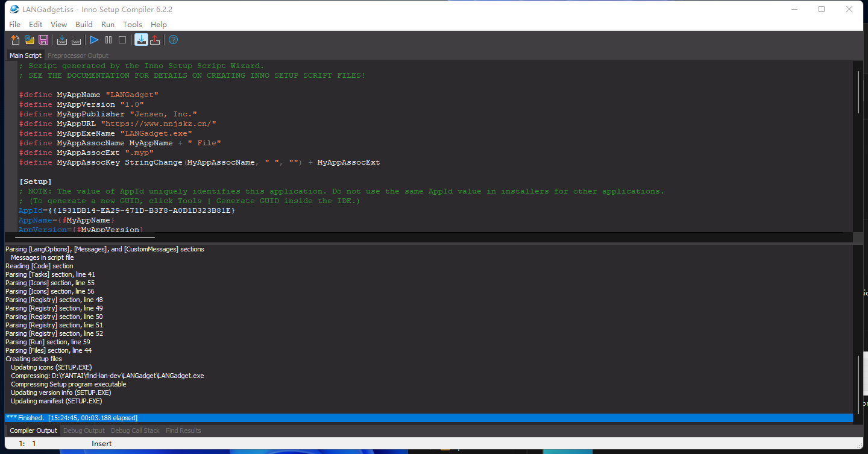The width and height of the screenshot is (868, 454).
Task: Run the installer with the play icon
Action: [94, 40]
